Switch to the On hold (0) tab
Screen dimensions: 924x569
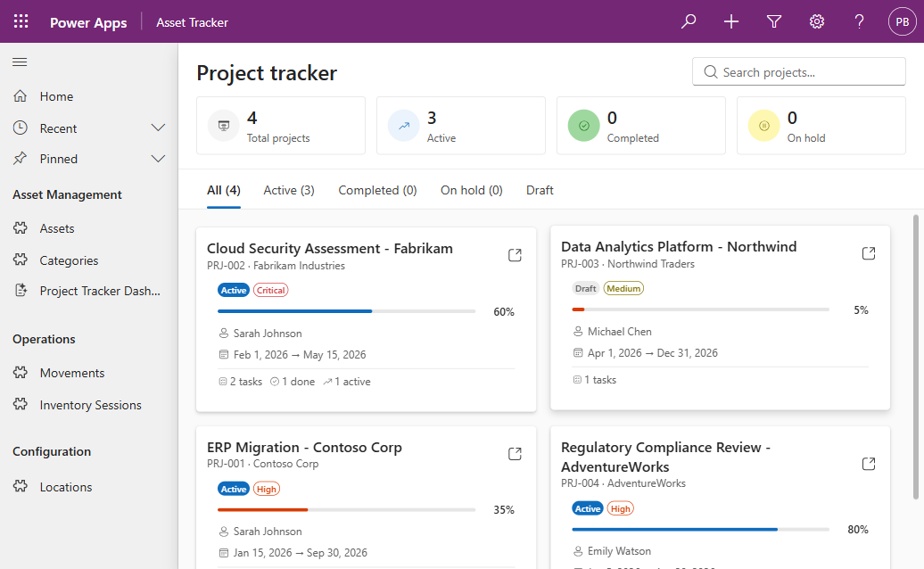pos(472,190)
